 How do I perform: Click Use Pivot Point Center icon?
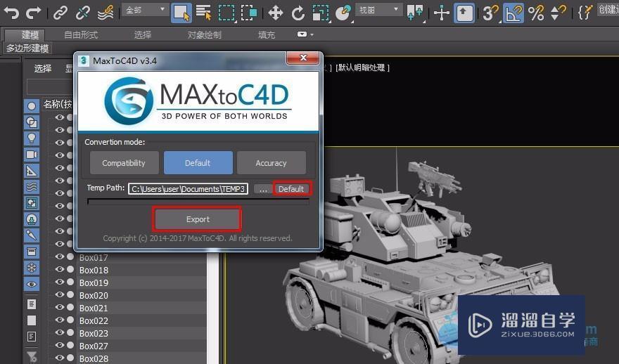tap(415, 13)
